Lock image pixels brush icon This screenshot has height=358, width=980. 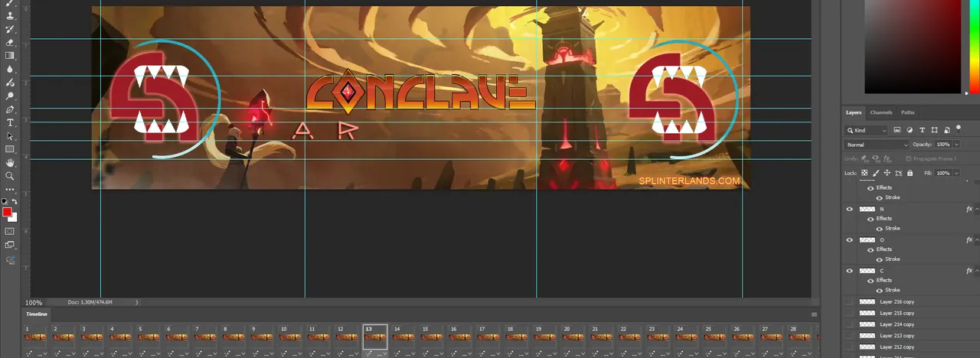pos(876,174)
